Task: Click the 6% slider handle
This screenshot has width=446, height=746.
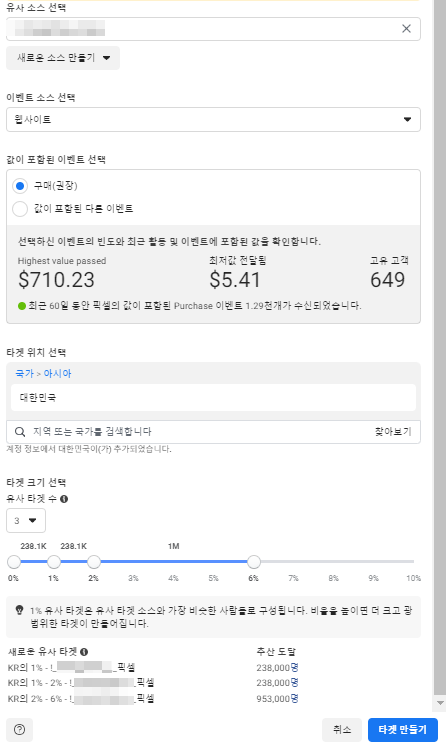Action: (254, 562)
